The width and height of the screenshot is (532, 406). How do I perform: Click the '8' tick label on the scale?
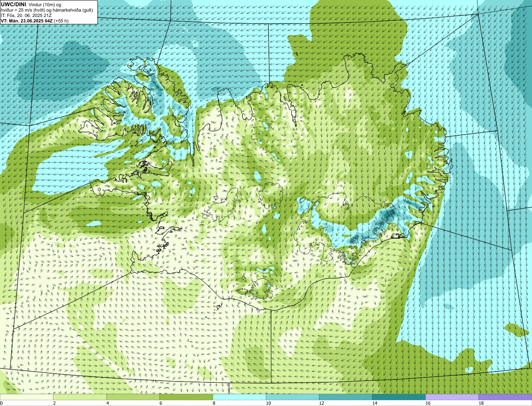point(214,403)
